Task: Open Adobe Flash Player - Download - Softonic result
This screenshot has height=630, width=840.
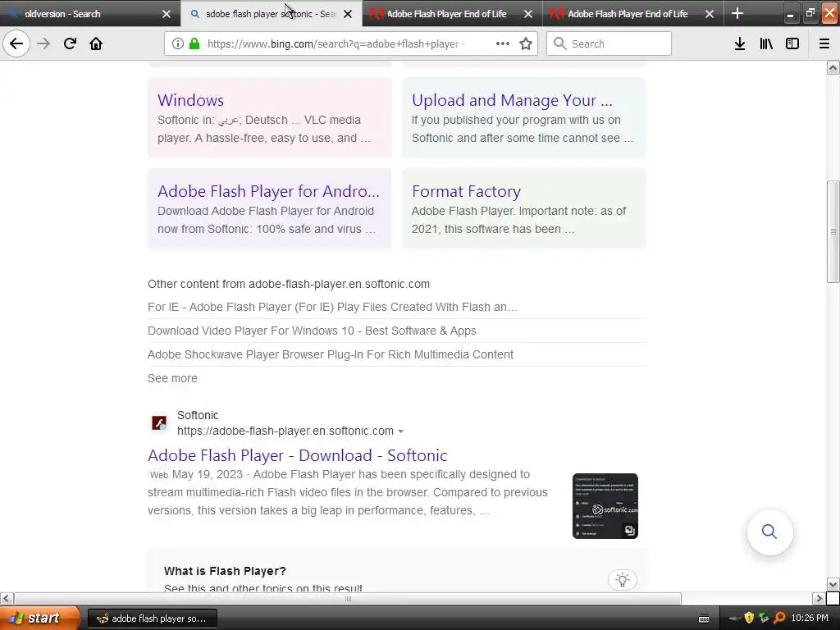Action: [297, 455]
